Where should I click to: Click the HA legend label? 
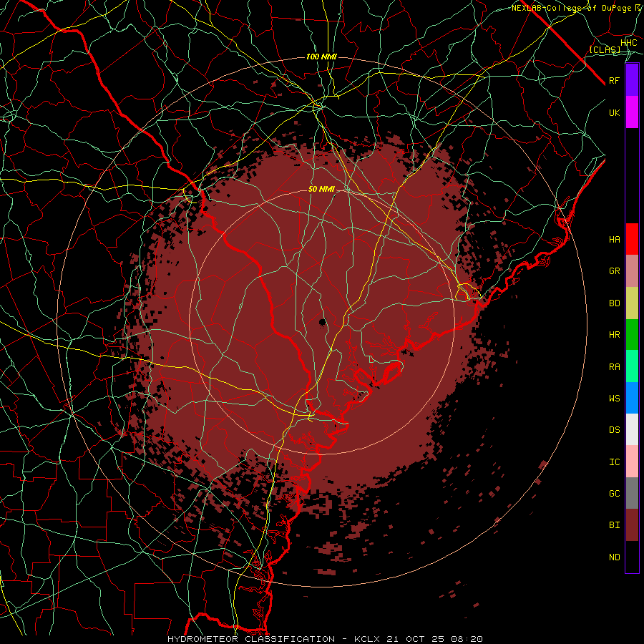point(614,240)
